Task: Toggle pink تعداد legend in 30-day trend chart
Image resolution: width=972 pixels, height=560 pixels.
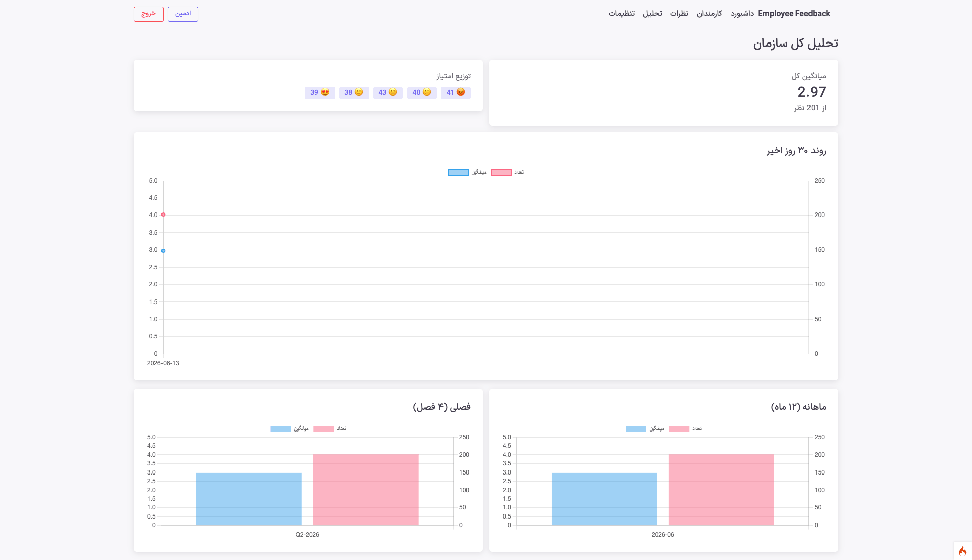Action: [507, 173]
